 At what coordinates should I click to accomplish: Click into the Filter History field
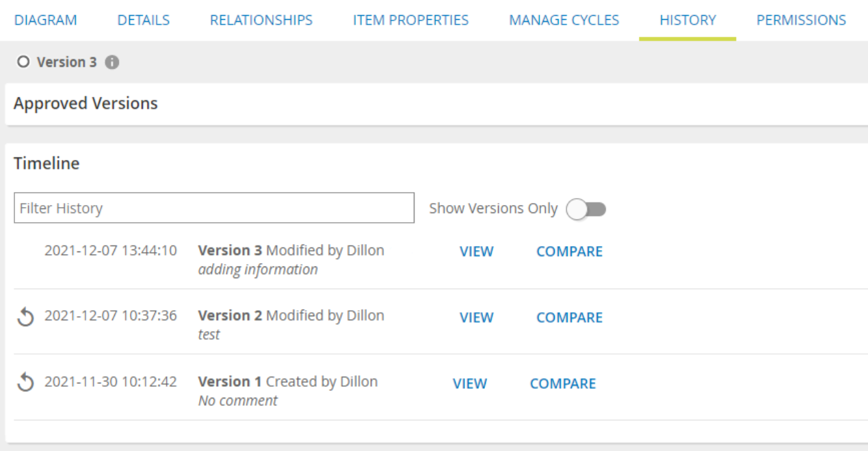click(x=214, y=208)
